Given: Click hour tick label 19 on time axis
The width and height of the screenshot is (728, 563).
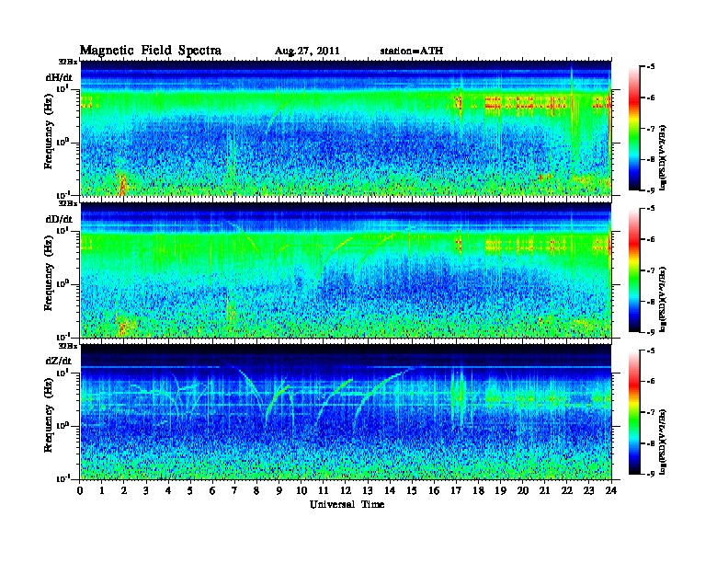Looking at the screenshot, I should (x=500, y=490).
